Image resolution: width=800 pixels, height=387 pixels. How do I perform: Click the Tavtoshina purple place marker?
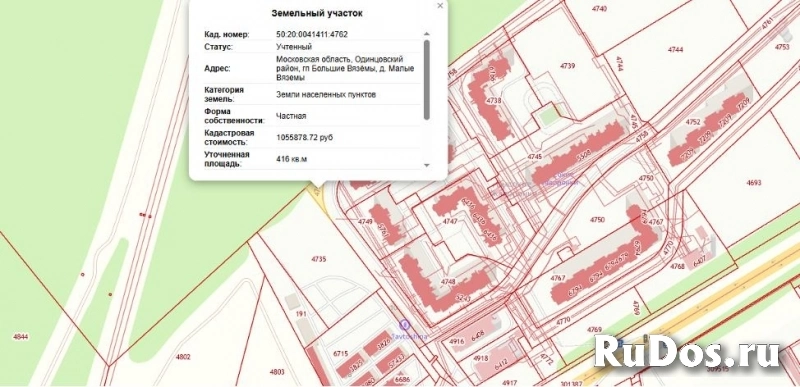[x=405, y=324]
